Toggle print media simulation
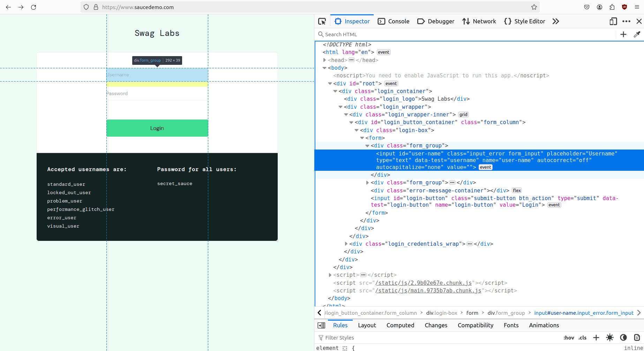The height and width of the screenshot is (351, 644). click(637, 337)
